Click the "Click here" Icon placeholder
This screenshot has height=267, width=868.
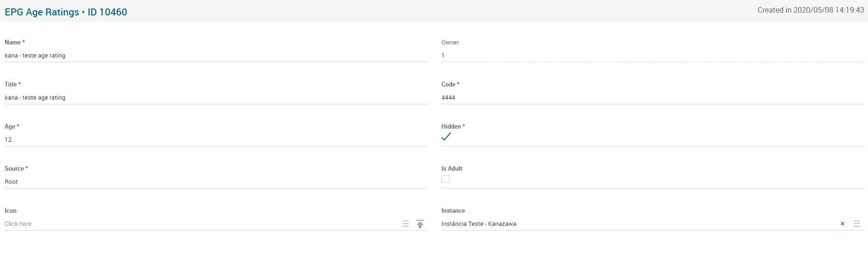19,224
